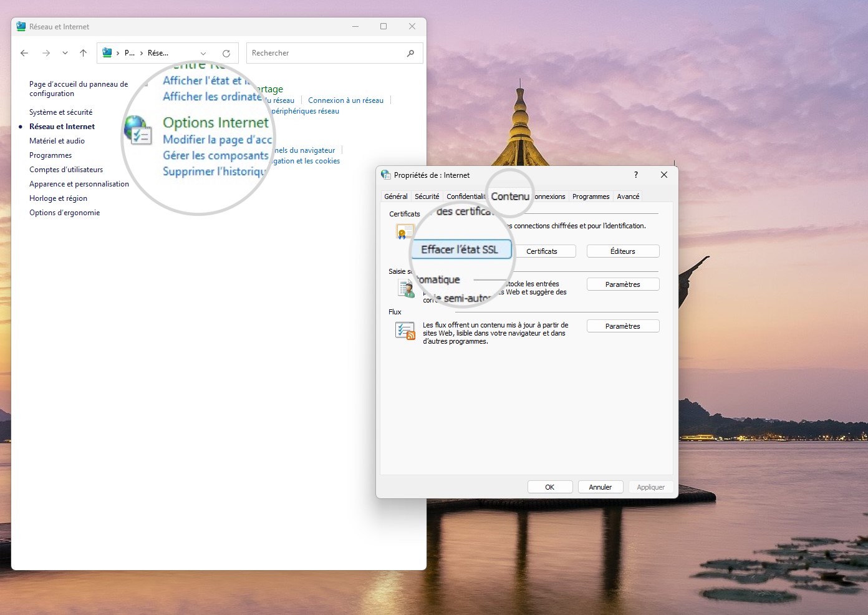Open Options d'ergonomie category

pos(64,213)
